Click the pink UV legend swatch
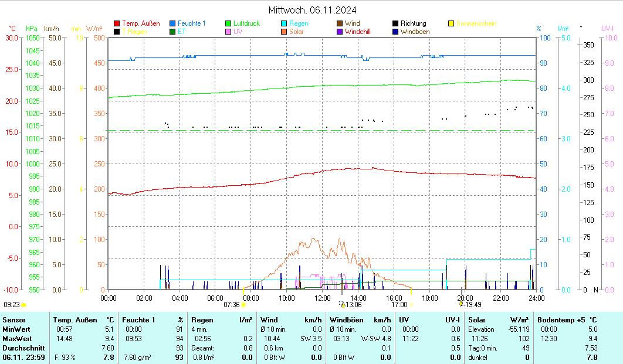This screenshot has height=364, width=623. point(228,32)
